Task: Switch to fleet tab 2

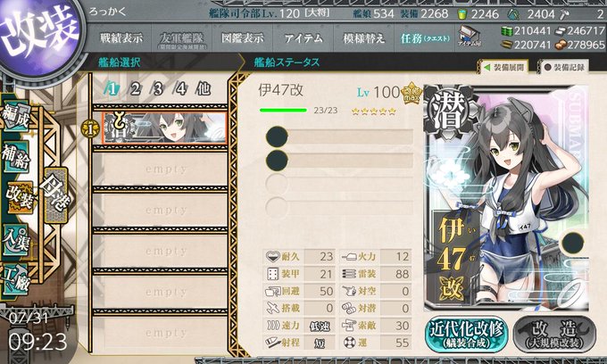Action: (135, 89)
